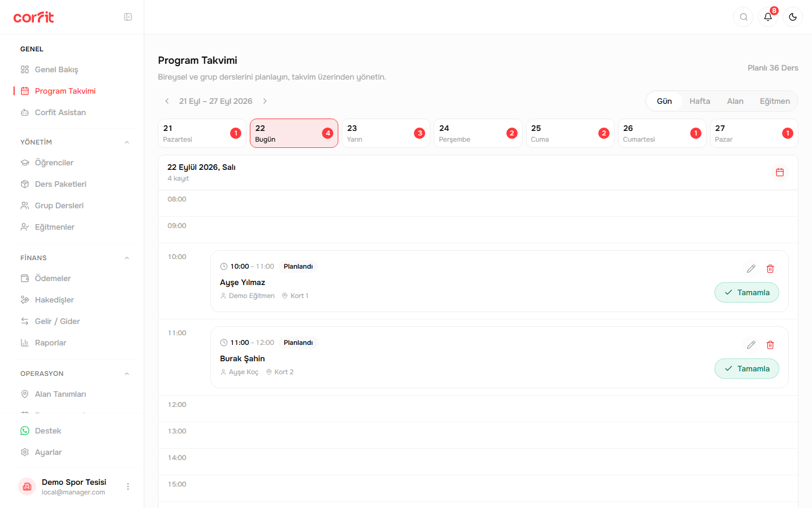Image resolution: width=812 pixels, height=508 pixels.
Task: Open Ödemeler page
Action: pos(74,278)
